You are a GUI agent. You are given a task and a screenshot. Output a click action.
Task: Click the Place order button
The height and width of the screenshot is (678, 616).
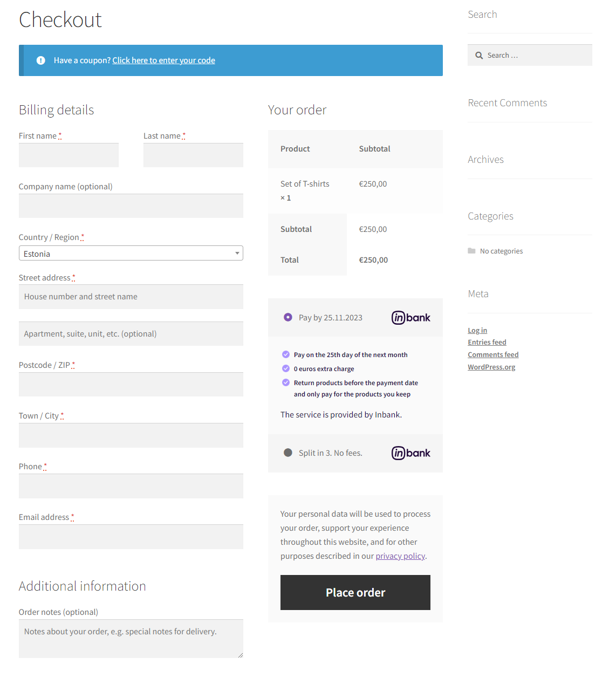pos(355,592)
